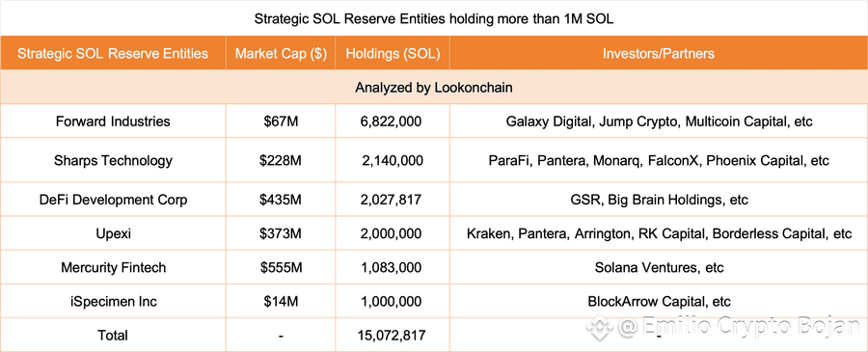Click the Forward Industries cell
868x352 pixels.
coord(113,122)
